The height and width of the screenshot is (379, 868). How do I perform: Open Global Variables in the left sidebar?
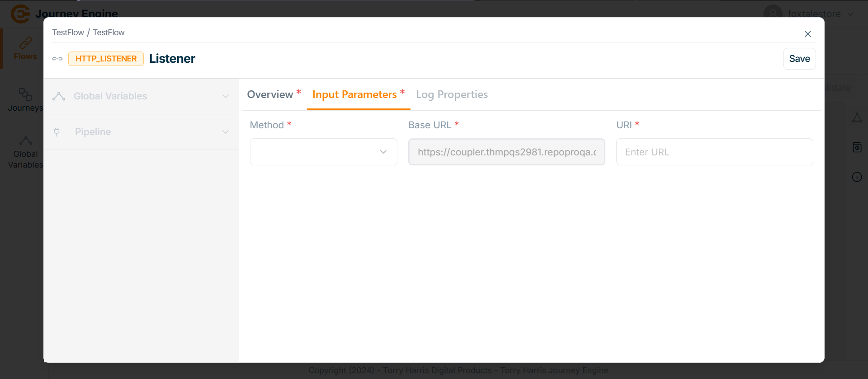(x=25, y=153)
